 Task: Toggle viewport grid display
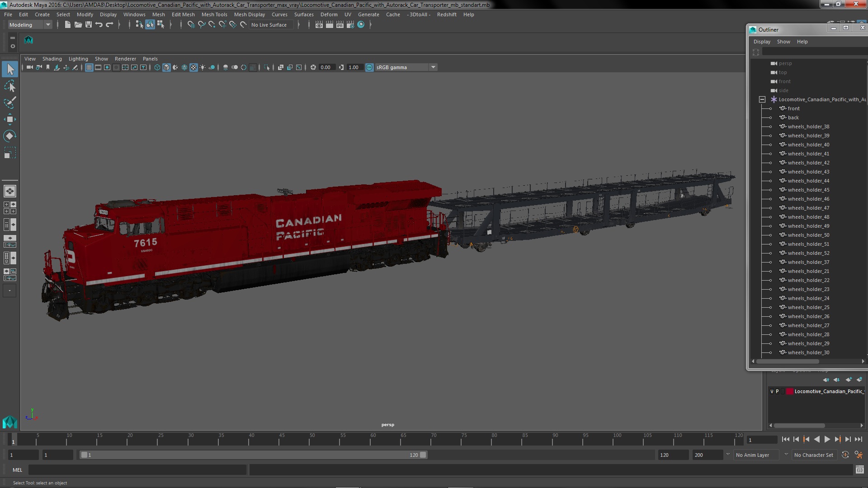coord(89,67)
